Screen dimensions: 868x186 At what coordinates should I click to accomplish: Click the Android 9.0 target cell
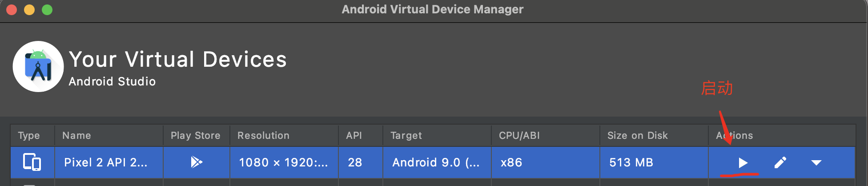click(437, 162)
